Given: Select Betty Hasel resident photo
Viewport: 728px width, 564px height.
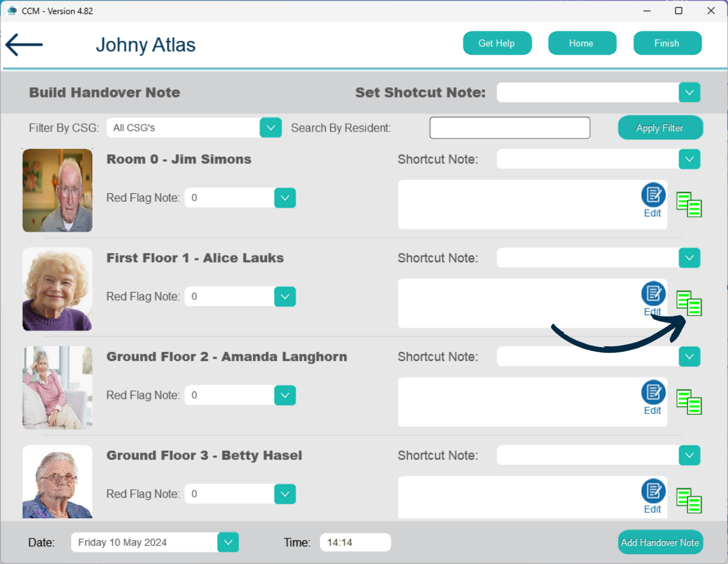Looking at the screenshot, I should [57, 482].
